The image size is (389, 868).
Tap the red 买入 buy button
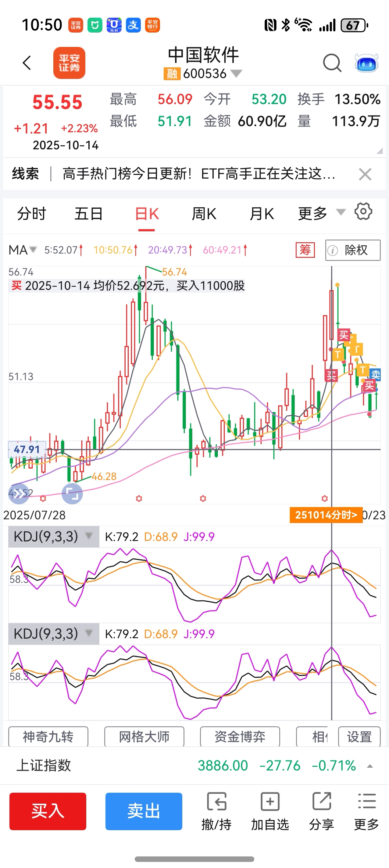pos(48,811)
